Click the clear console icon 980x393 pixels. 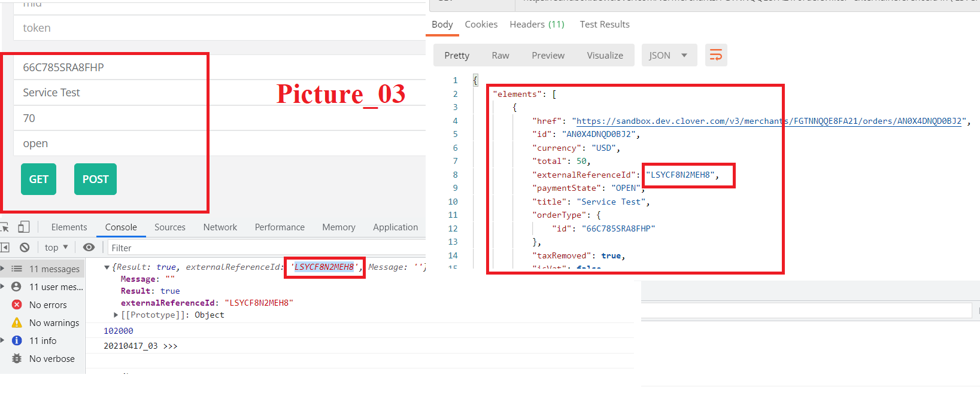pyautogui.click(x=25, y=247)
